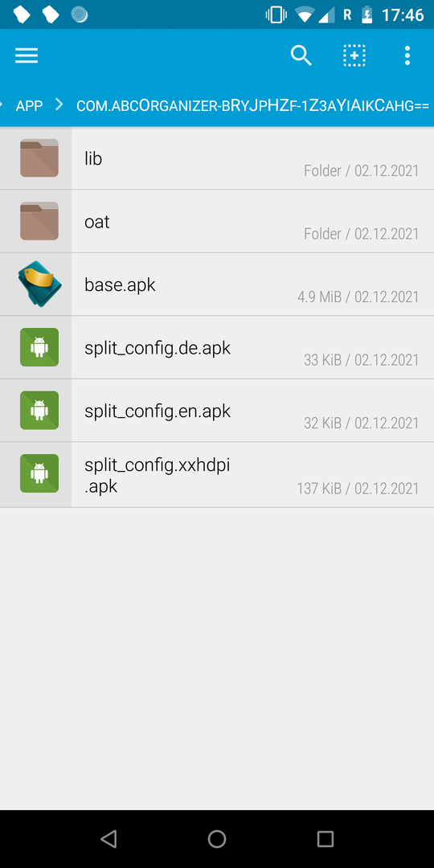Open the hamburger navigation menu
The width and height of the screenshot is (434, 868).
click(x=27, y=55)
